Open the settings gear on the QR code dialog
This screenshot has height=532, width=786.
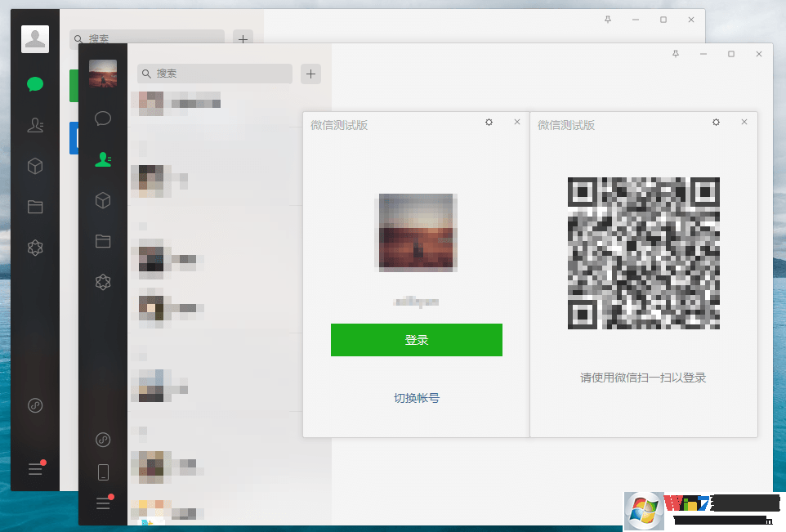(x=716, y=123)
